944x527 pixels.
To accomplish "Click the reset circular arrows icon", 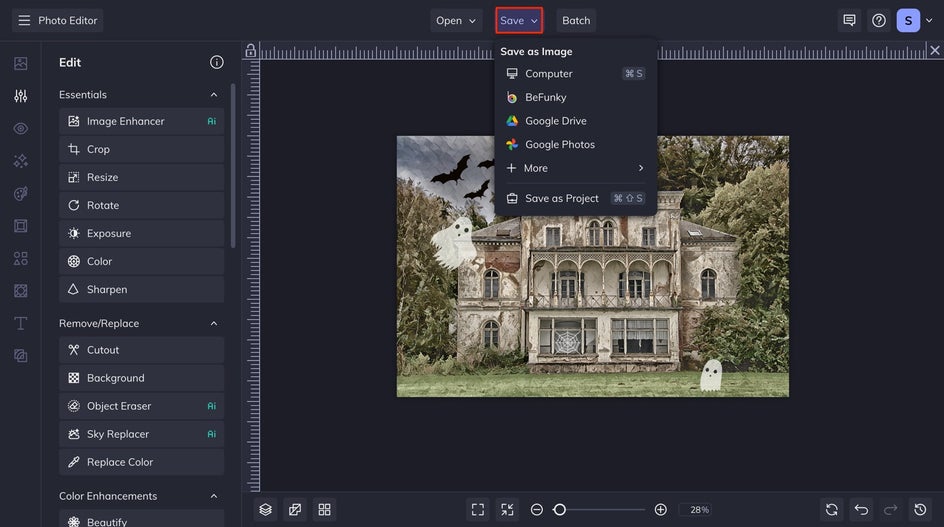I will pyautogui.click(x=832, y=510).
